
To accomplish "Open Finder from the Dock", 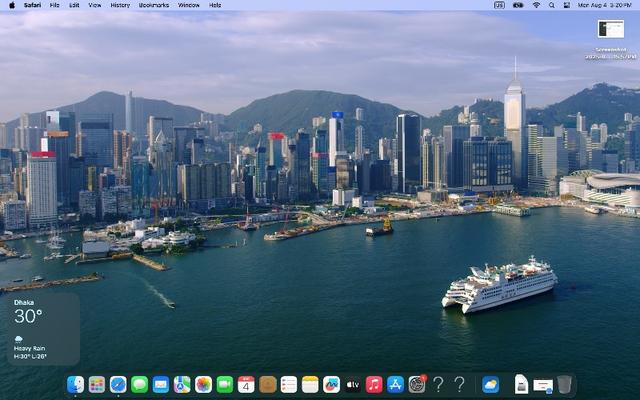I will pos(75,384).
